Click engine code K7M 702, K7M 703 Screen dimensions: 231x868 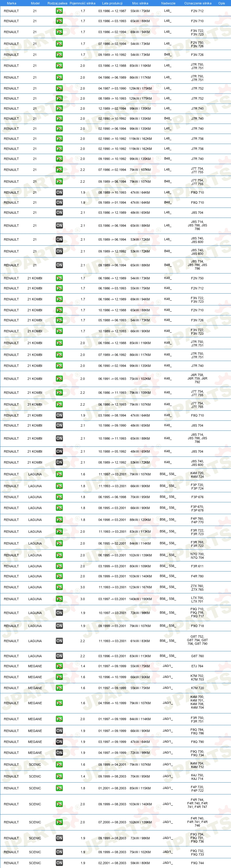197,677
